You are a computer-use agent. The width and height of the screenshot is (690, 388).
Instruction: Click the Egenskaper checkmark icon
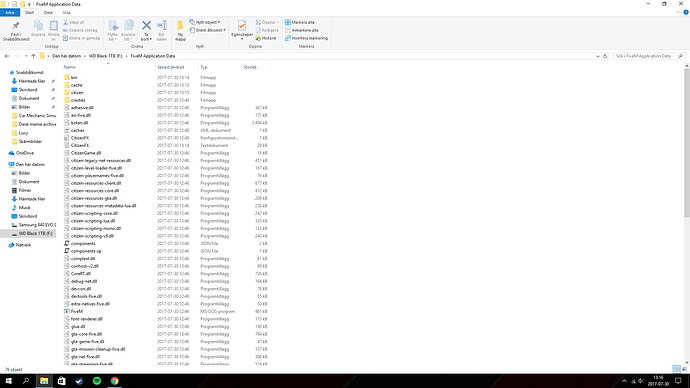pos(242,25)
